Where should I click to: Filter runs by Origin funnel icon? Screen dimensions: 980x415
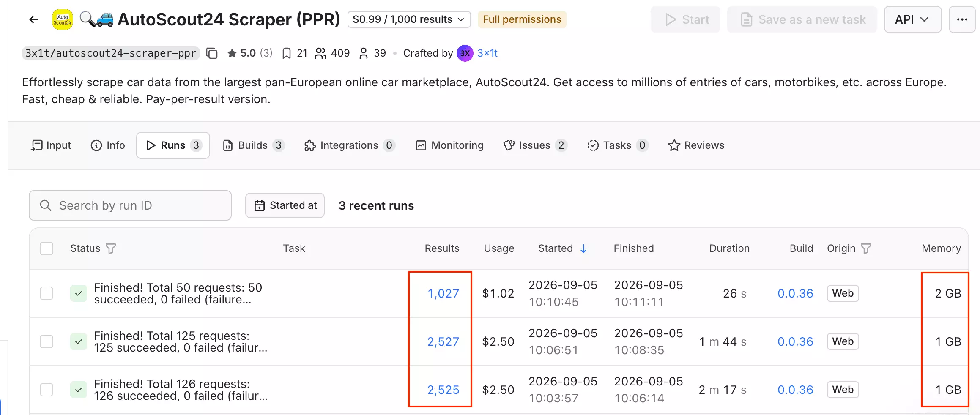866,248
